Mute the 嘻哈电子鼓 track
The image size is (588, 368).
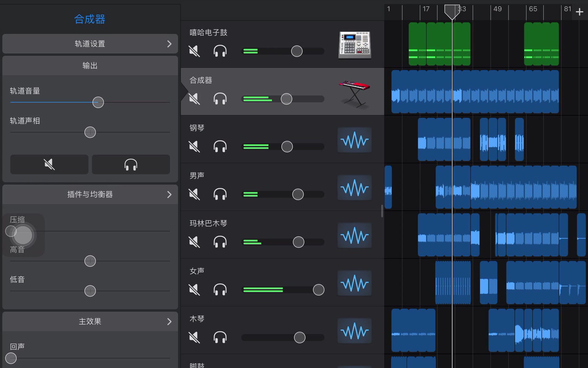click(194, 51)
